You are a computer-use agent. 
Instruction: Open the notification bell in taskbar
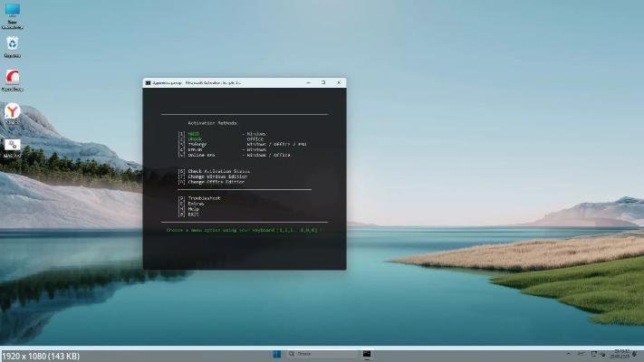pos(635,354)
